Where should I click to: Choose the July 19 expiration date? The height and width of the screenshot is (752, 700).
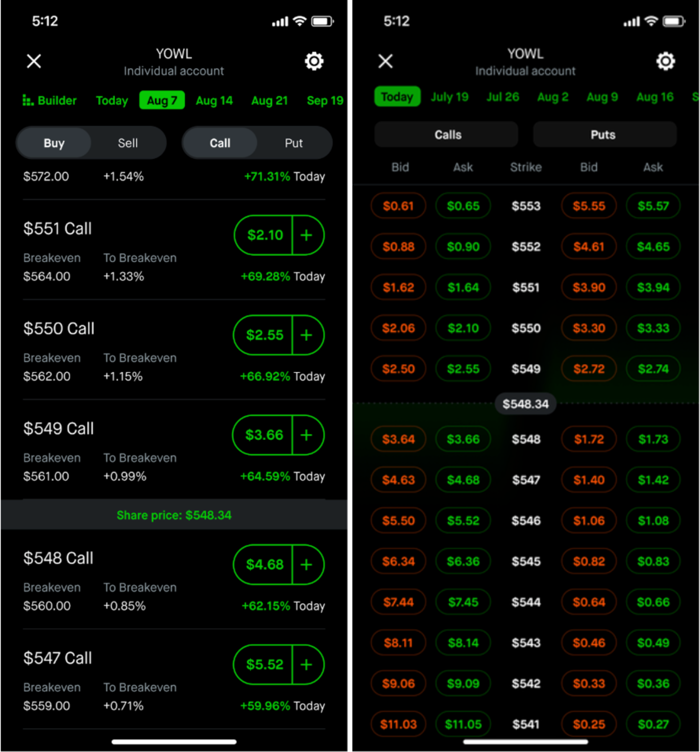click(449, 97)
